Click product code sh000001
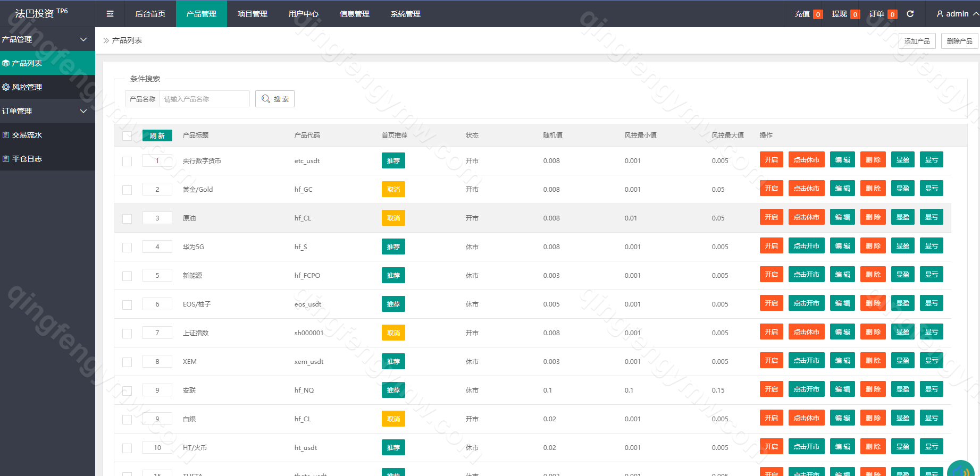Screen dimensions: 980x476 pyautogui.click(x=309, y=333)
